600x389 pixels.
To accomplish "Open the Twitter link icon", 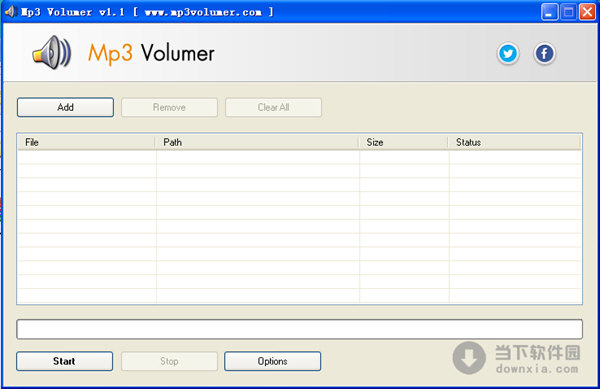I will point(508,53).
